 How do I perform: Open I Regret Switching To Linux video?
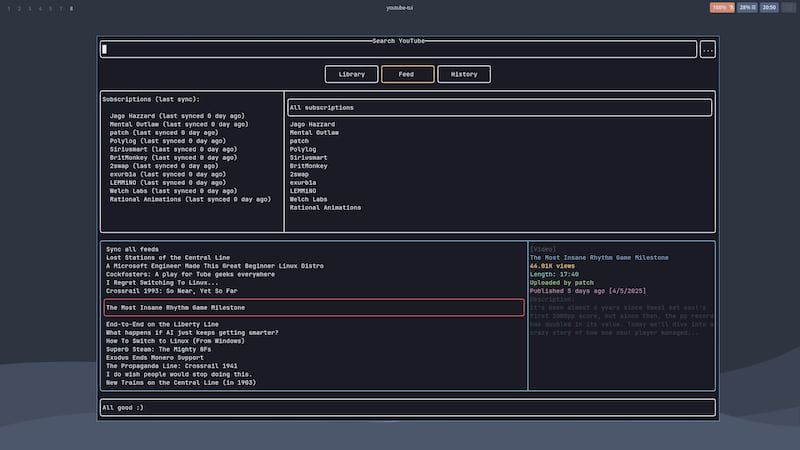click(162, 283)
